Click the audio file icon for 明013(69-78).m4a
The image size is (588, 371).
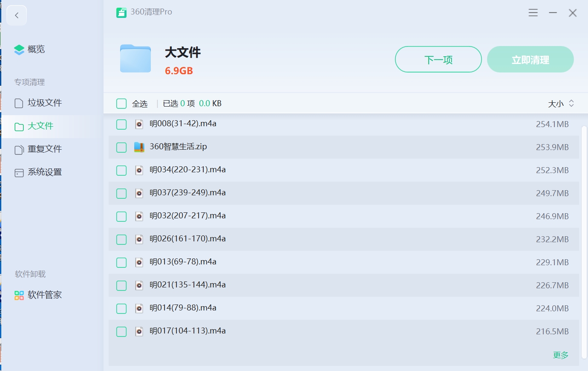tap(139, 262)
